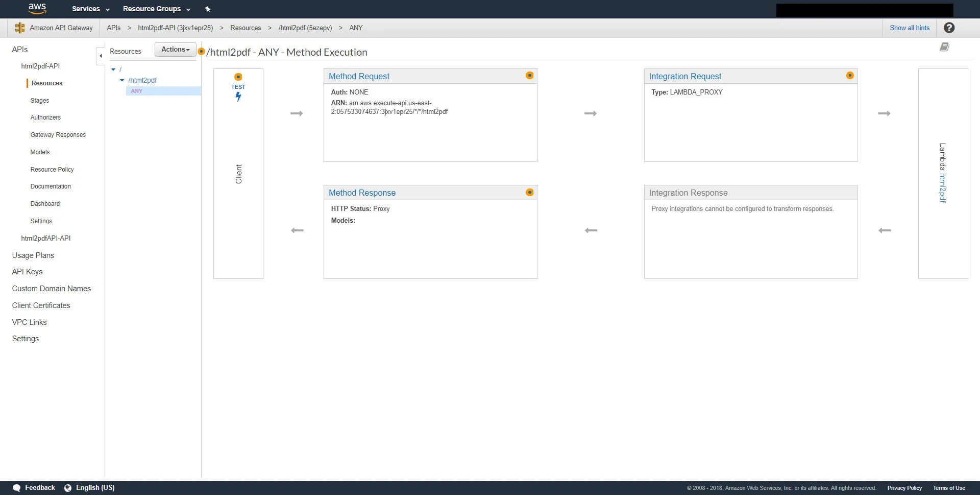Screen dimensions: 980x495
Task: Click the TEST lightning bolt icon
Action: point(238,97)
